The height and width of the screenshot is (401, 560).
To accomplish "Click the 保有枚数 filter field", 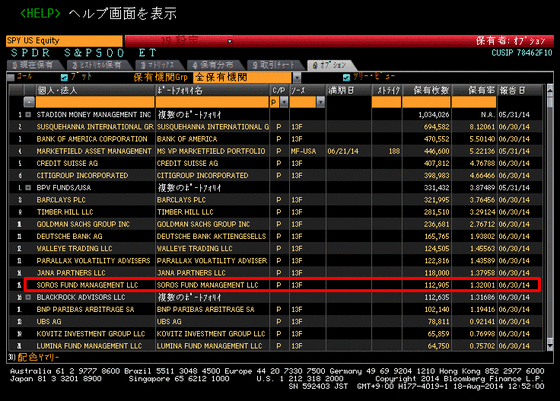I will 426,102.
